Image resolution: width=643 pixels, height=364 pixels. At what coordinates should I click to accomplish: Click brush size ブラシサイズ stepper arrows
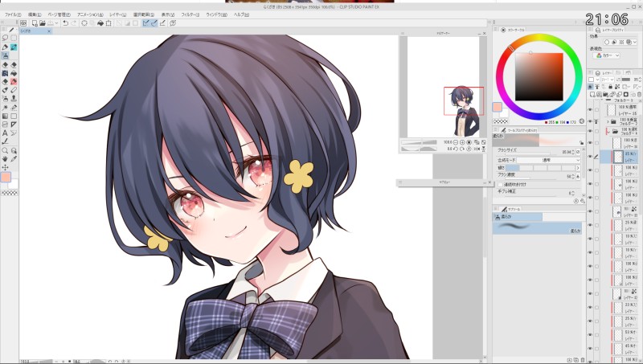(x=573, y=152)
